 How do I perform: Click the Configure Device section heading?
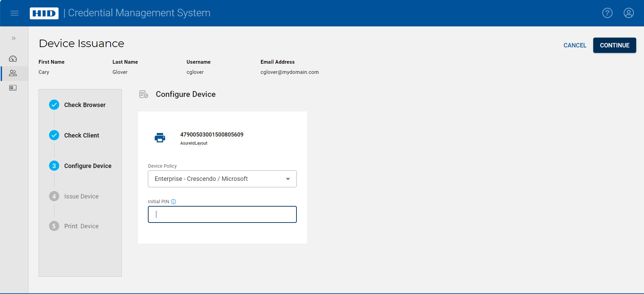coord(186,94)
